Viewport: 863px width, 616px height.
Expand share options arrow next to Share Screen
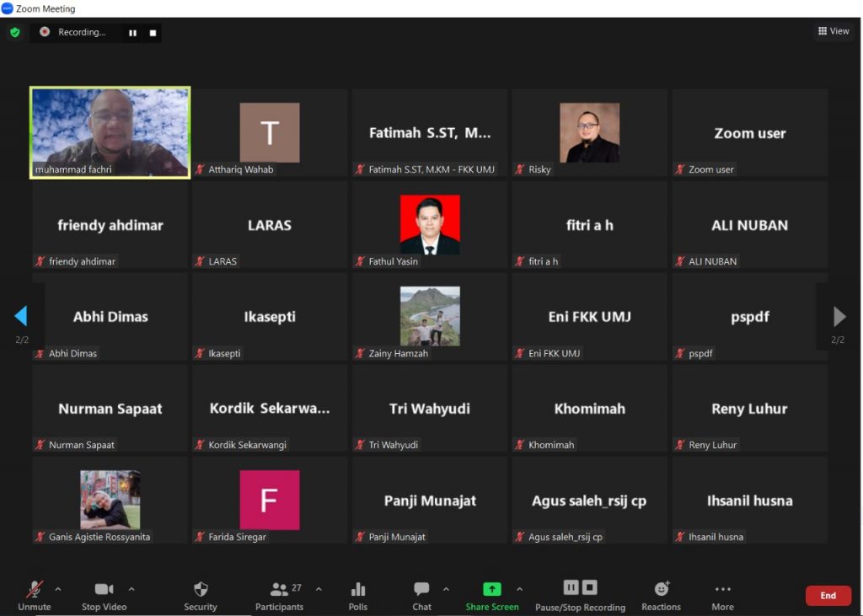pyautogui.click(x=519, y=589)
